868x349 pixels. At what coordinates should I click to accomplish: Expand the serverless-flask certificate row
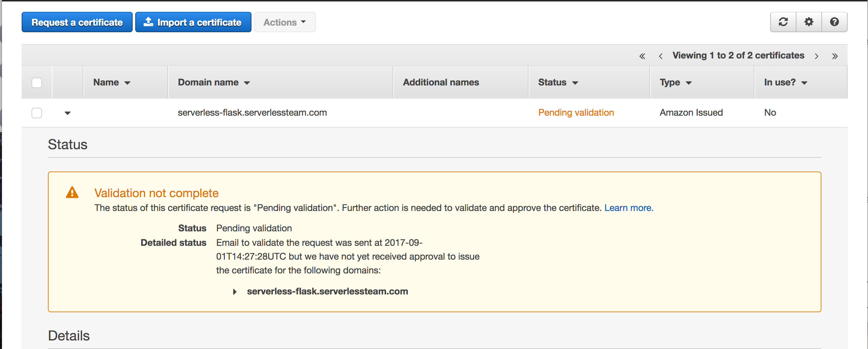tap(67, 113)
